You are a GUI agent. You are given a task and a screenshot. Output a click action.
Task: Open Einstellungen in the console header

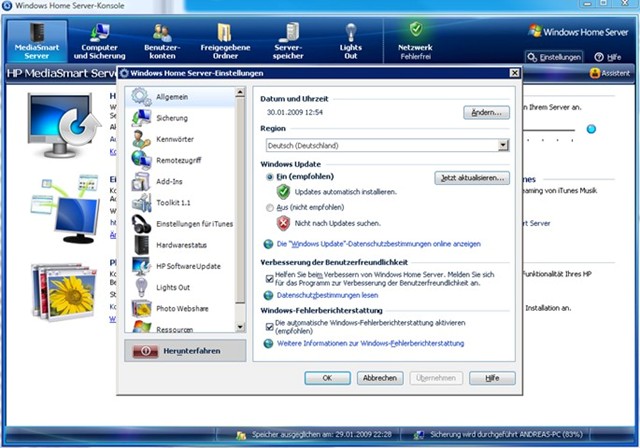(554, 57)
